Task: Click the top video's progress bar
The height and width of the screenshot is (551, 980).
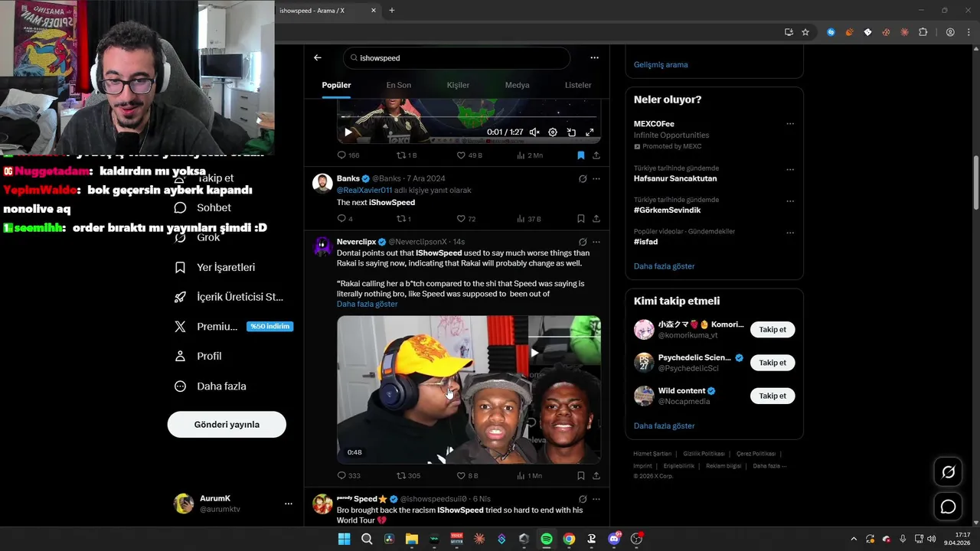Action: (x=469, y=118)
